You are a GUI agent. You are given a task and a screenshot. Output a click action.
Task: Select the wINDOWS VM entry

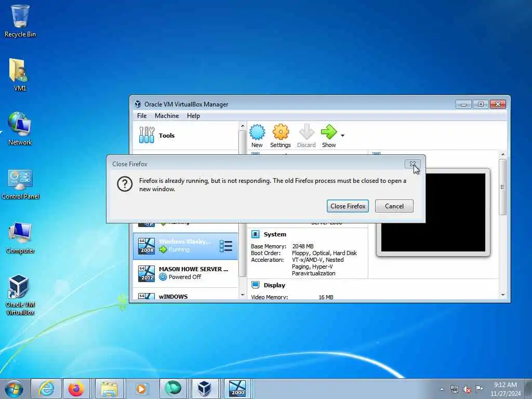(185, 295)
